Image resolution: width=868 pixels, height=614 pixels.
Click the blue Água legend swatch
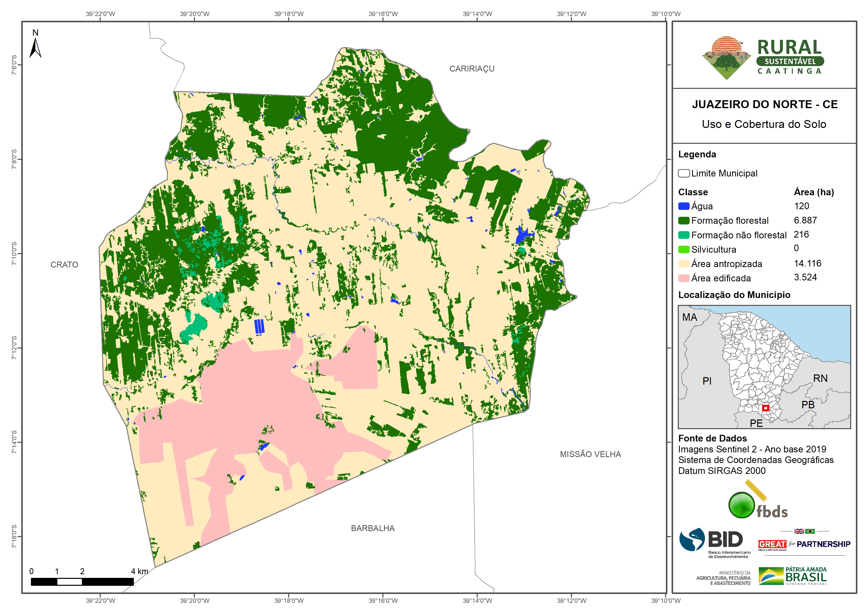(x=683, y=206)
